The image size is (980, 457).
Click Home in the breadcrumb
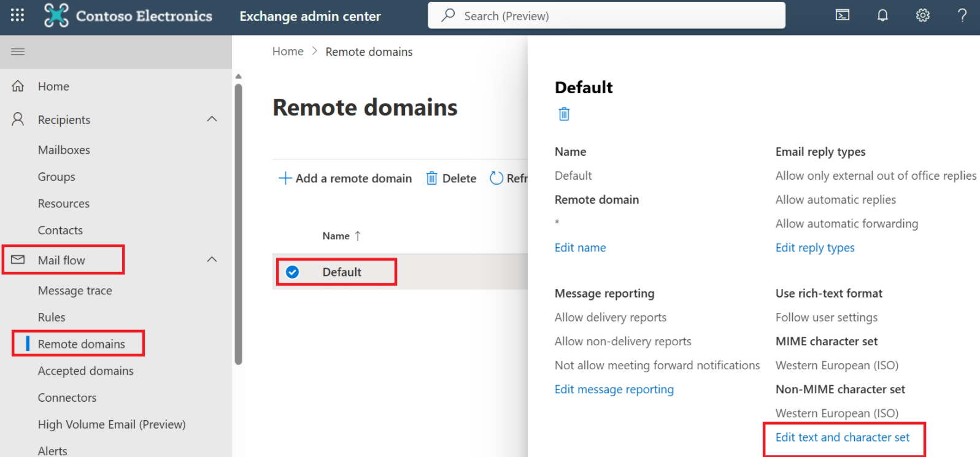point(288,52)
